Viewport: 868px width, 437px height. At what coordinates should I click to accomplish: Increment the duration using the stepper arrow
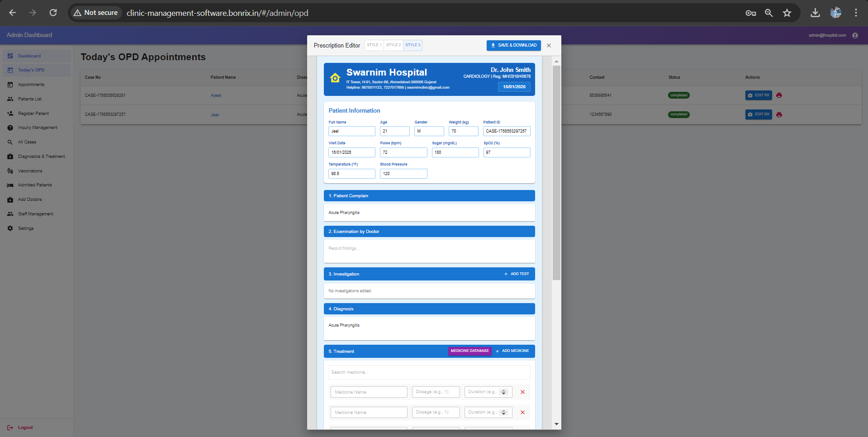click(503, 390)
